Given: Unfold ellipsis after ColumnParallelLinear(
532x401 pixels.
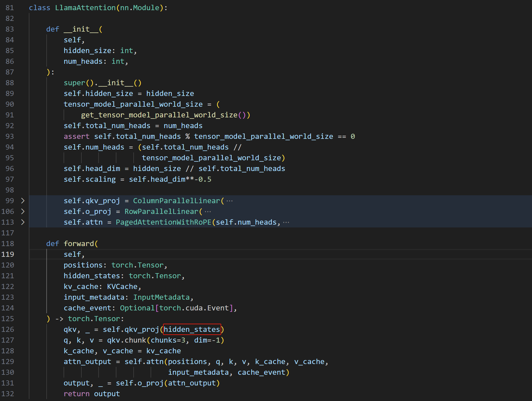Looking at the screenshot, I should [230, 201].
